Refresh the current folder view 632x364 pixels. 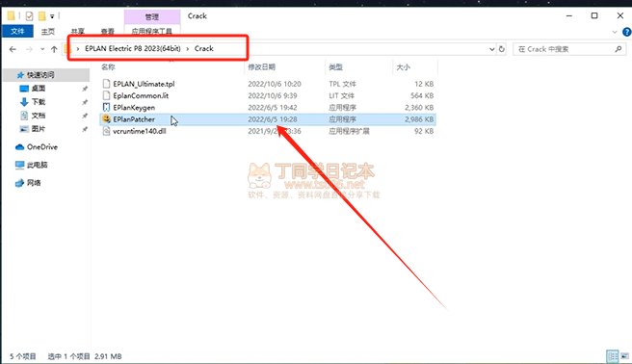point(502,49)
